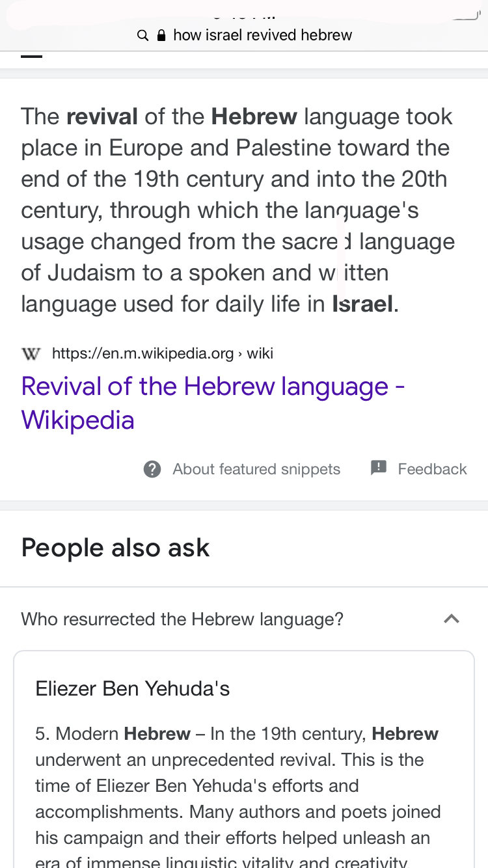Open 'Revival of the Hebrew language - Wikipedia'
This screenshot has width=488, height=868.
[x=213, y=403]
